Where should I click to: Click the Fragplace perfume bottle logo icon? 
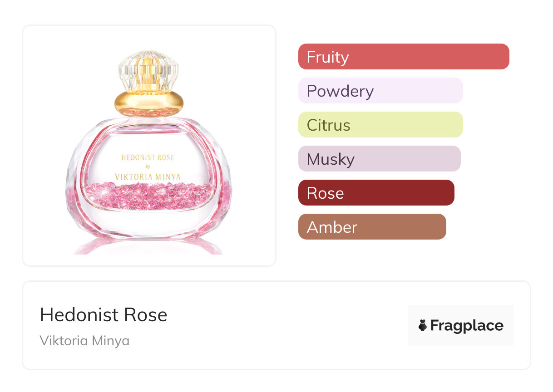[423, 325]
